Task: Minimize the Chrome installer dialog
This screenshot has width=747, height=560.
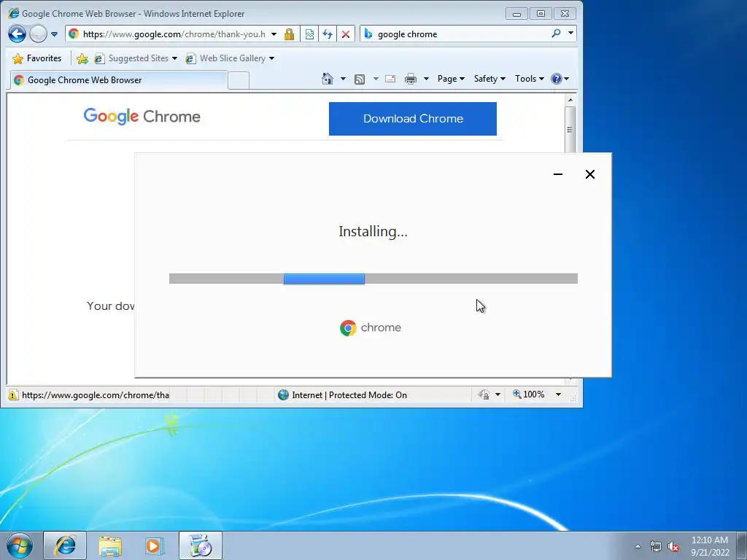Action: (x=558, y=174)
